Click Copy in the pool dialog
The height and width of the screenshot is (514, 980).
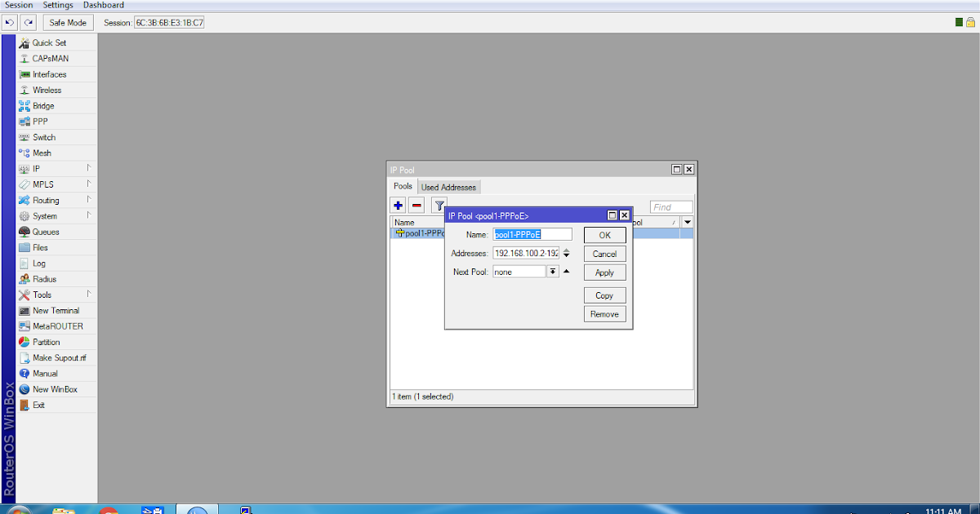tap(605, 295)
